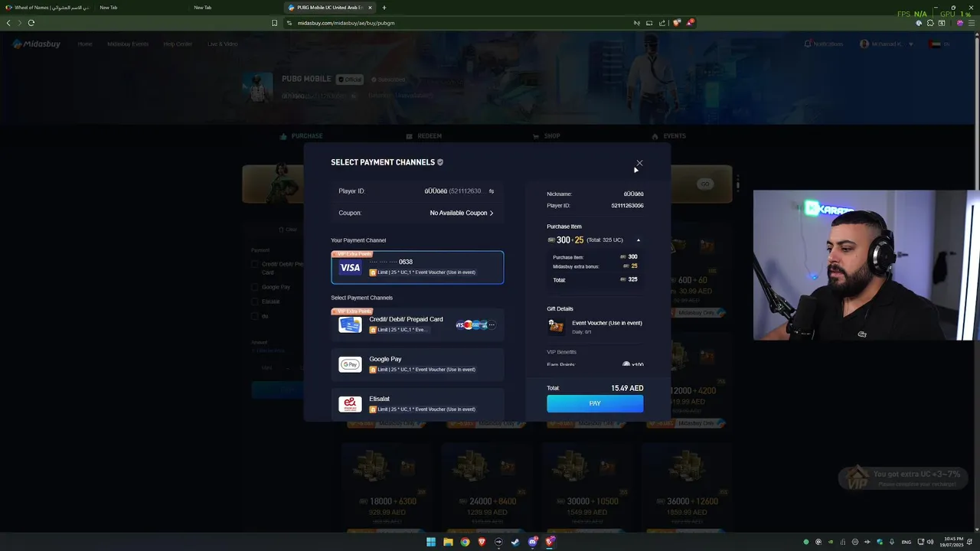
Task: Tick Credit/ Debit/ Prepaid Card filter checkbox
Action: click(x=255, y=265)
